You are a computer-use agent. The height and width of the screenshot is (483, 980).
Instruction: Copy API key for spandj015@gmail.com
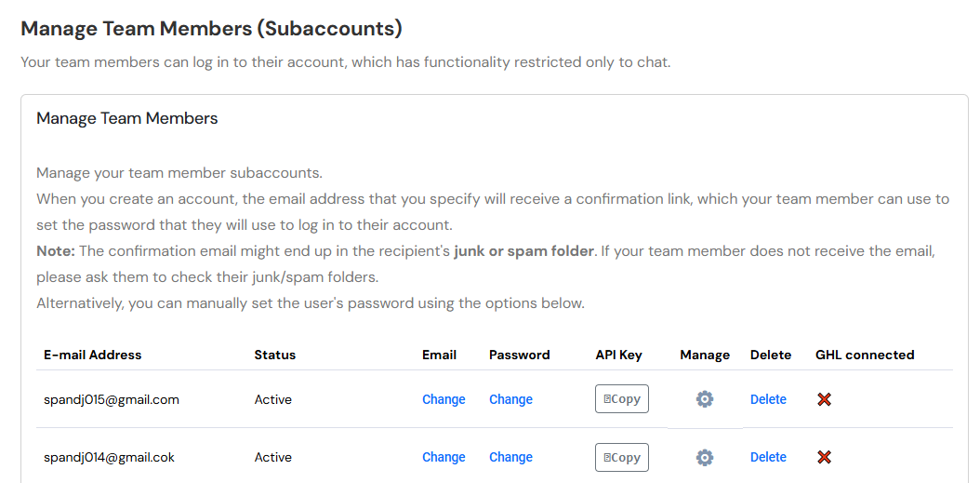[622, 399]
